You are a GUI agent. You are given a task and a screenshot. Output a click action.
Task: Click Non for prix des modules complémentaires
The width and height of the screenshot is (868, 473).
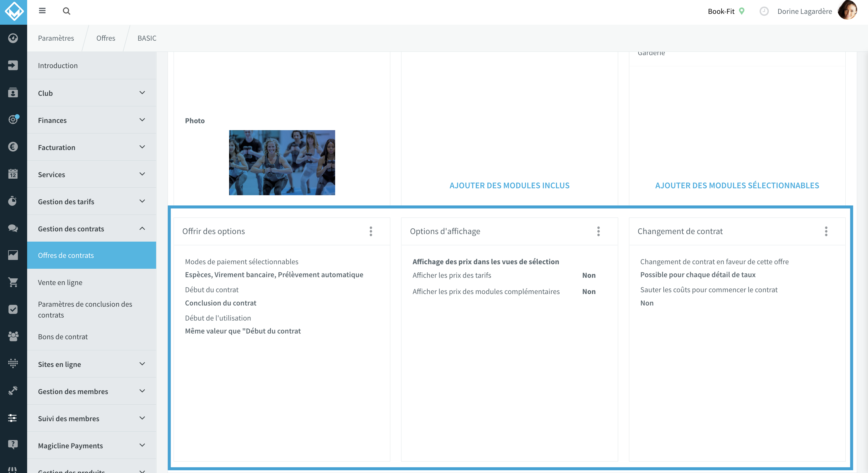pyautogui.click(x=589, y=291)
